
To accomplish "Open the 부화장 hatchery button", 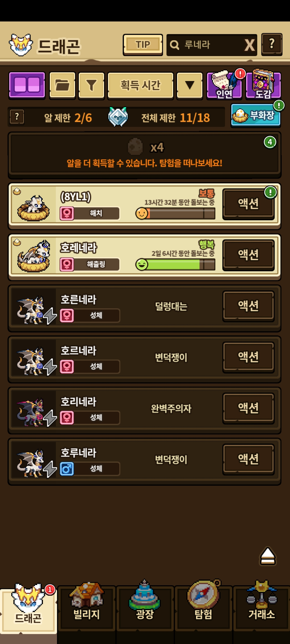I will 256,116.
